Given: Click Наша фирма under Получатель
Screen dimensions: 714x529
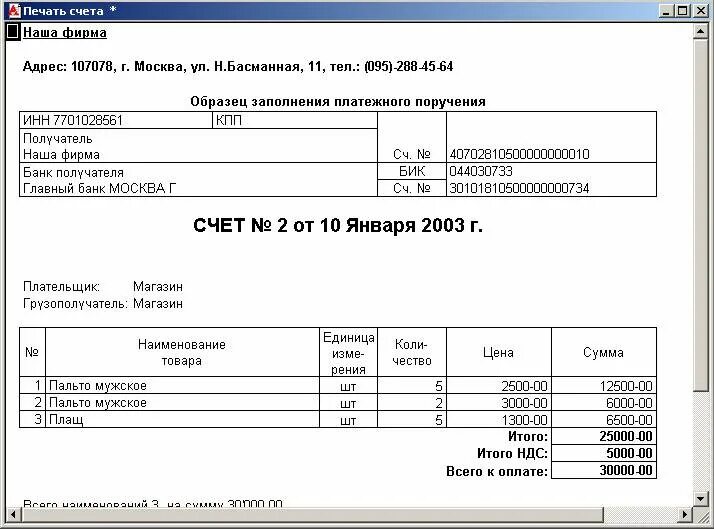Looking at the screenshot, I should click(61, 155).
